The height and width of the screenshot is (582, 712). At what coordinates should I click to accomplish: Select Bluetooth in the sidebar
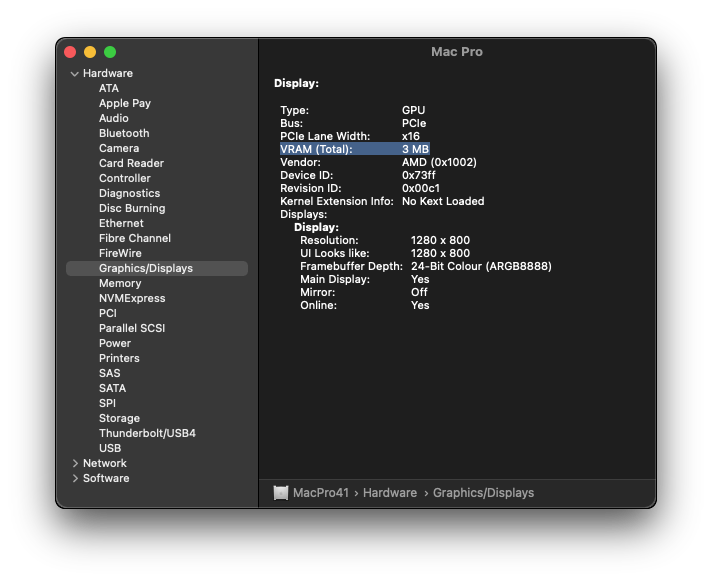(x=124, y=133)
